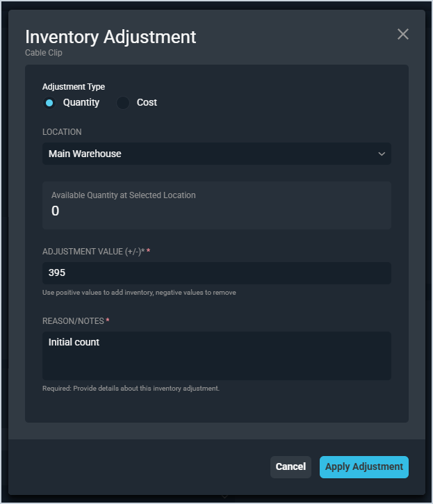The image size is (433, 504).
Task: Click the Cost option label
Action: click(x=147, y=103)
